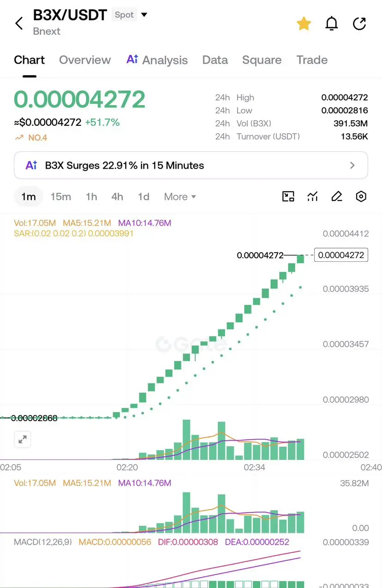The height and width of the screenshot is (588, 382).
Task: Switch to the Chart tab
Action: click(29, 60)
